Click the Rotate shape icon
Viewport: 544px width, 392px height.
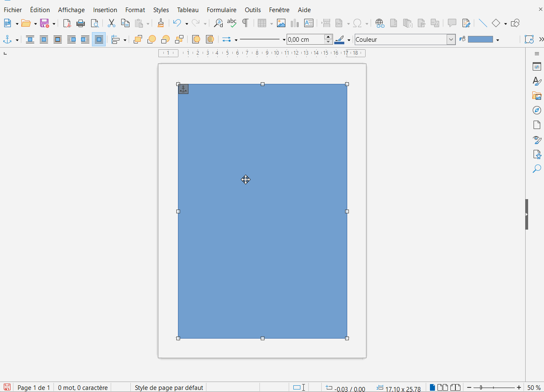pyautogui.click(x=529, y=40)
